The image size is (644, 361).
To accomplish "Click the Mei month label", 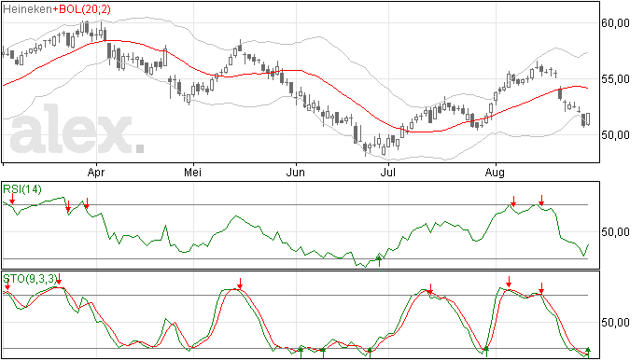I will click(192, 173).
